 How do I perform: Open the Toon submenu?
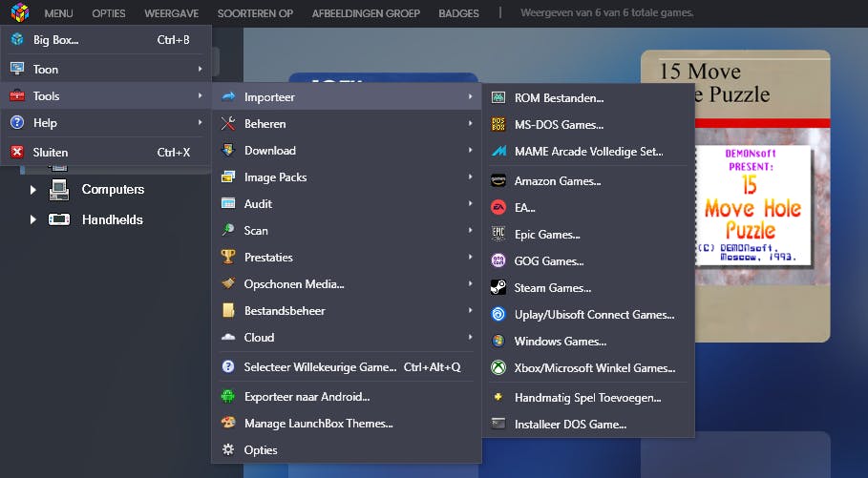coord(106,69)
